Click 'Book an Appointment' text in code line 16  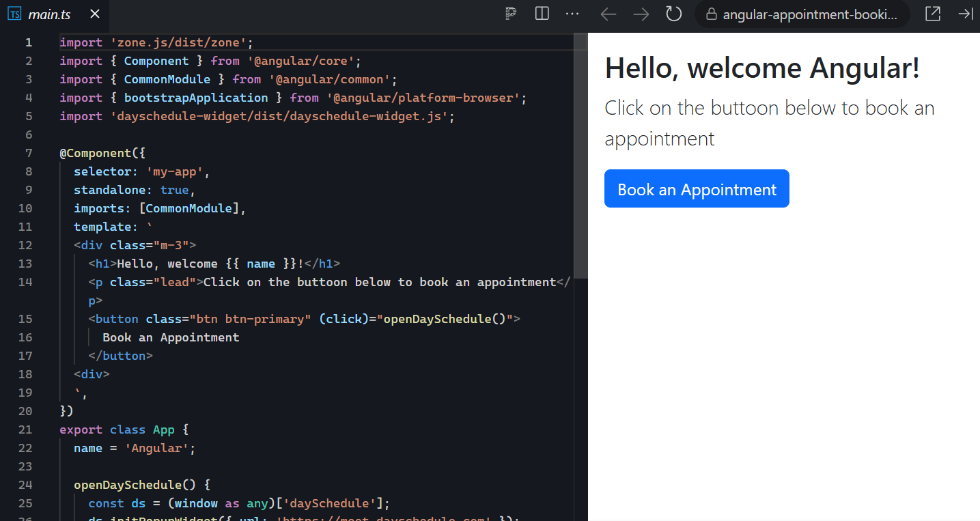coord(171,337)
